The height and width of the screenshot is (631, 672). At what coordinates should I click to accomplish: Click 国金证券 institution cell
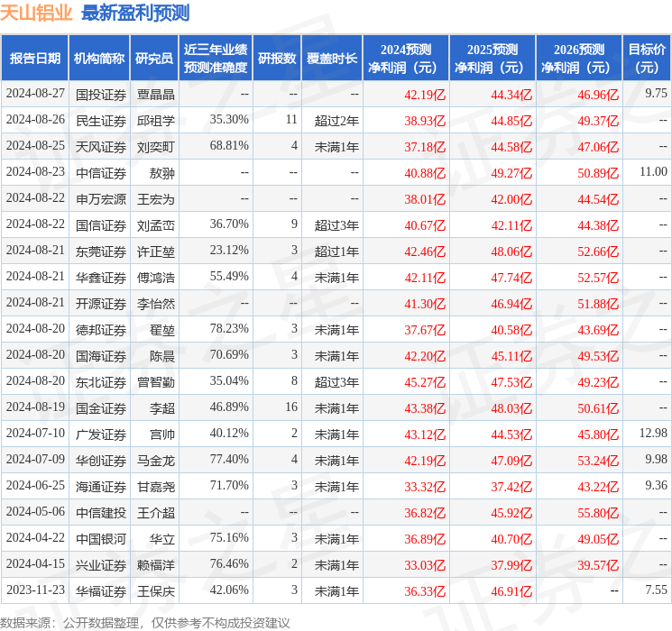[101, 408]
